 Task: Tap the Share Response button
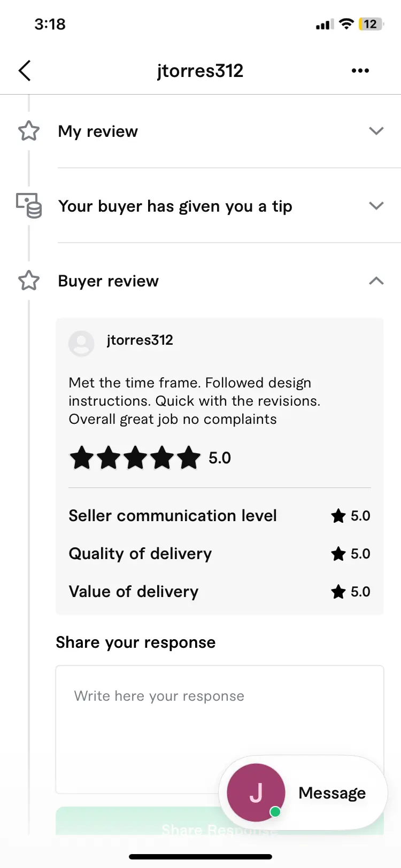(x=220, y=821)
